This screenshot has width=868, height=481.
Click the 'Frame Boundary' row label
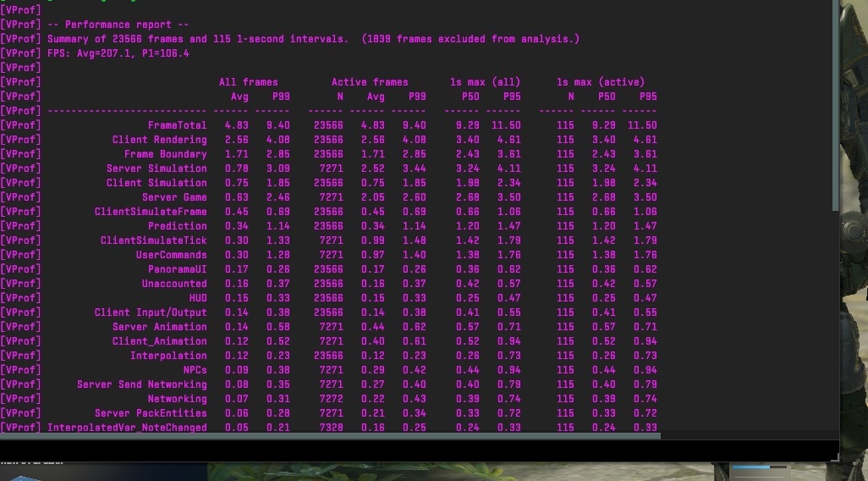click(x=166, y=155)
